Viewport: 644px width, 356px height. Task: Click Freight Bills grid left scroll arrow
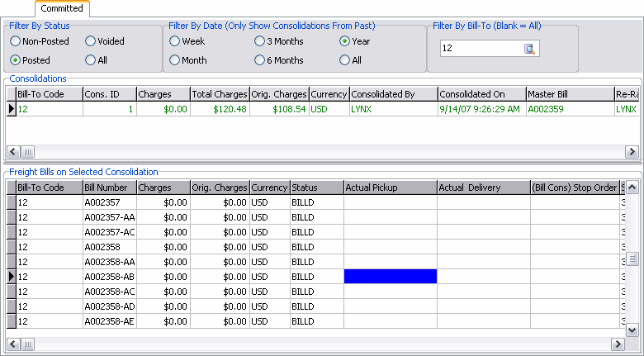pyautogui.click(x=13, y=344)
